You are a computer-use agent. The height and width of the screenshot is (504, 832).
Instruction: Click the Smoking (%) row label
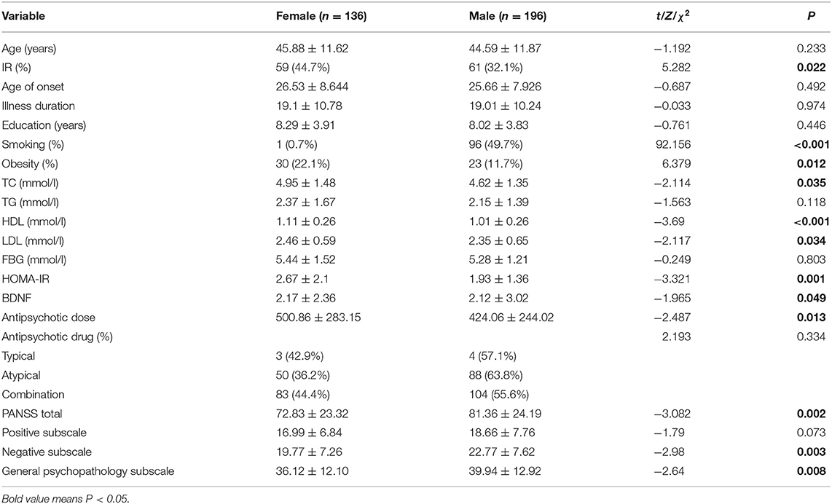(32, 145)
